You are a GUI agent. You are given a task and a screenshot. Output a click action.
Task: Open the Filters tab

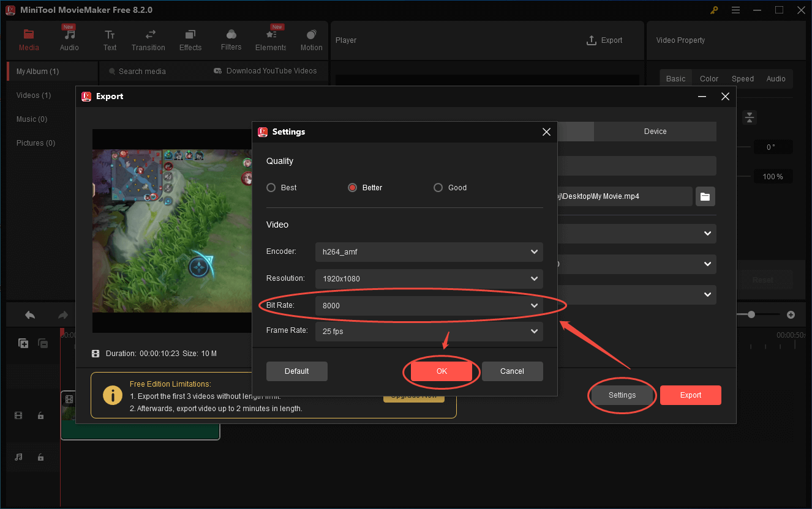231,40
